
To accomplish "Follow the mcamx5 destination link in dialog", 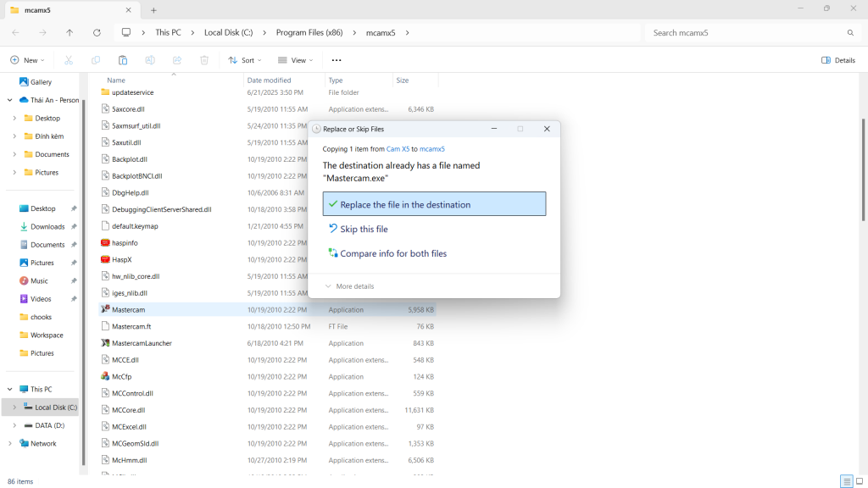I will [431, 149].
